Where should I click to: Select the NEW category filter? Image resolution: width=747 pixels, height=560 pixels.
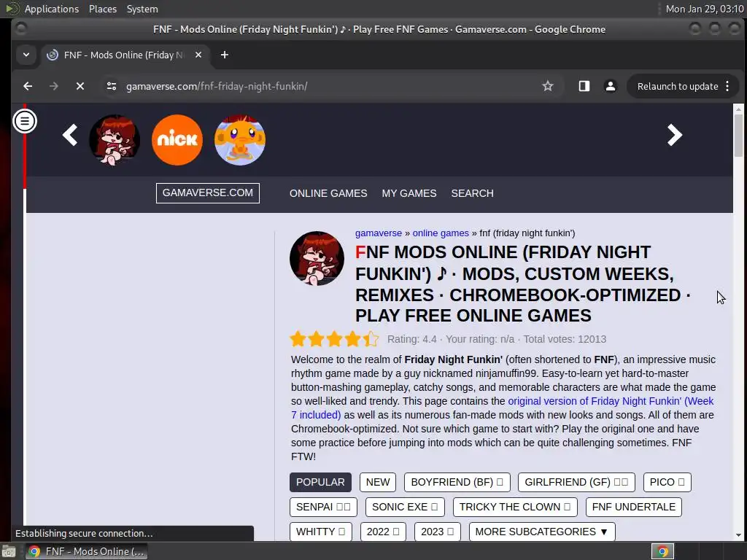point(378,482)
